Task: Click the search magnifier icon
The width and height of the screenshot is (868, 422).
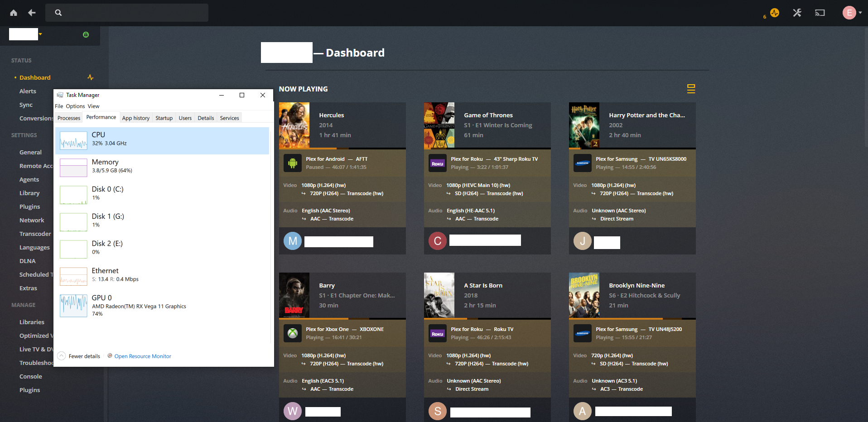Action: click(x=58, y=13)
